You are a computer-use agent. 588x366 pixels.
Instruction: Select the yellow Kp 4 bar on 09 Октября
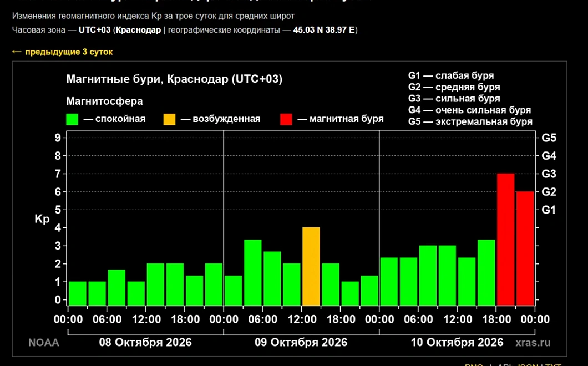click(x=311, y=266)
